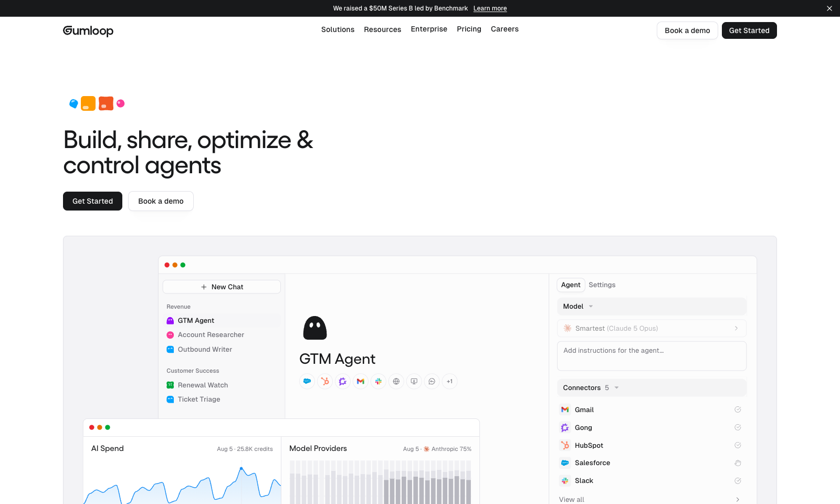The width and height of the screenshot is (840, 504).
Task: Select Outbound Writer agent
Action: click(222, 350)
